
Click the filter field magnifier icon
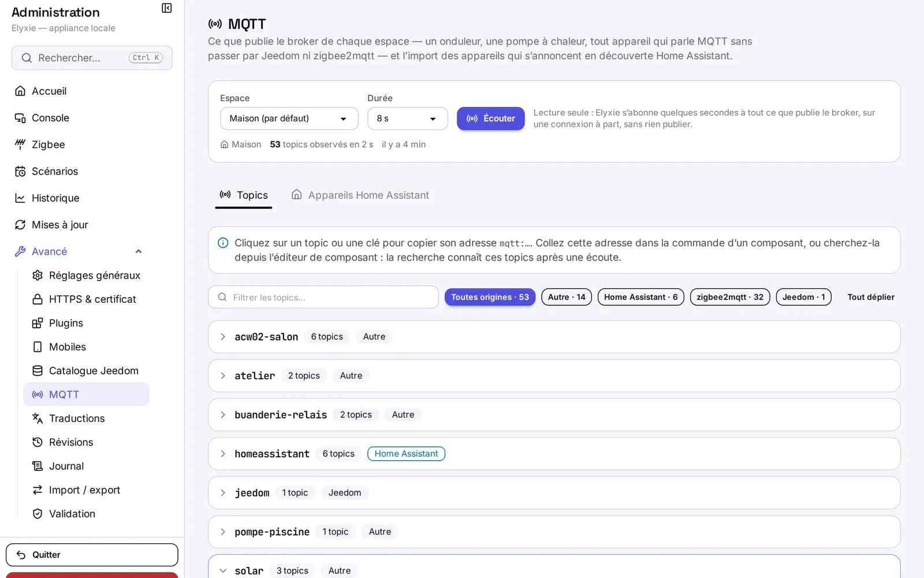coord(222,297)
